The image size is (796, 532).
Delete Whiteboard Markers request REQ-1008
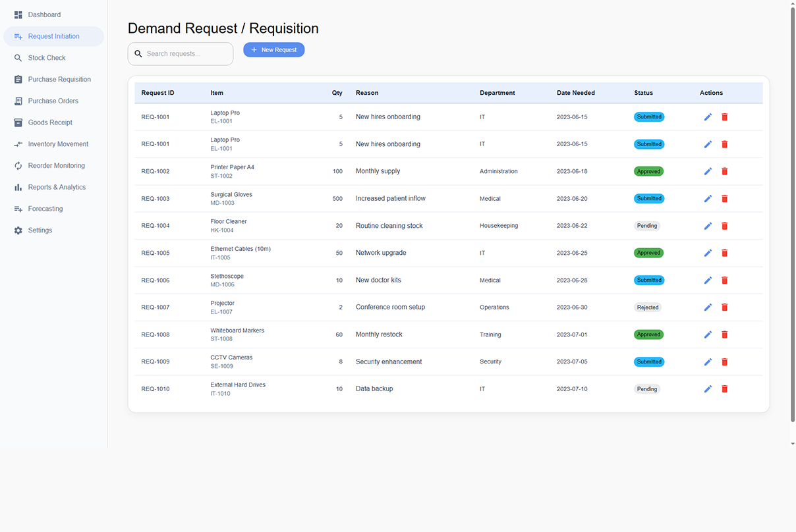(725, 334)
